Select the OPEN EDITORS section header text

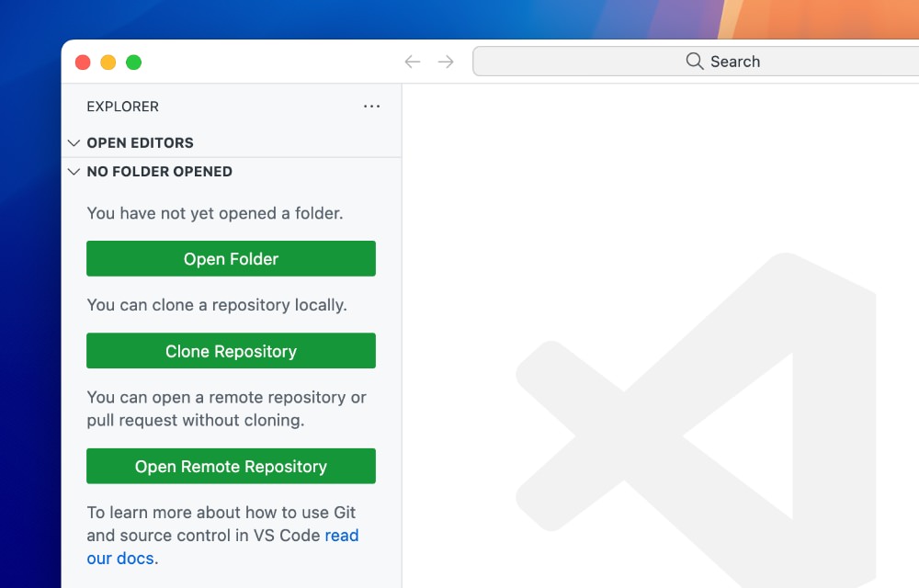pyautogui.click(x=140, y=143)
